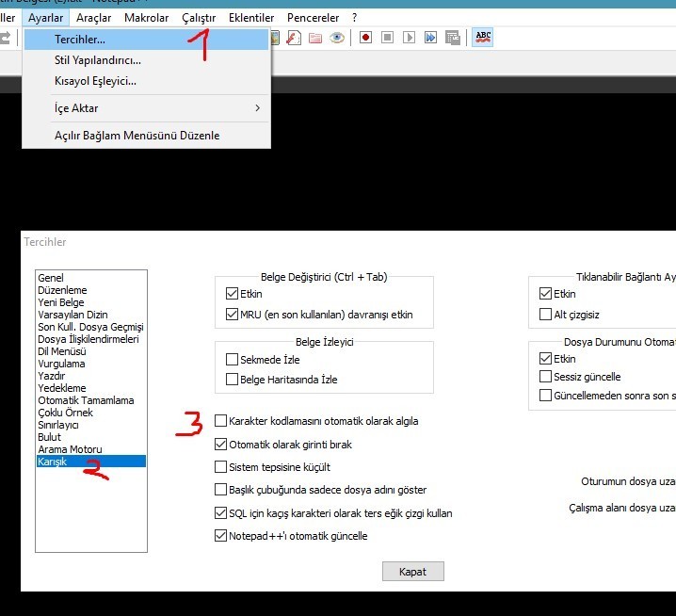Select Otomatik Tamamlama category
Viewport: 676px width, 616px height.
click(91, 400)
